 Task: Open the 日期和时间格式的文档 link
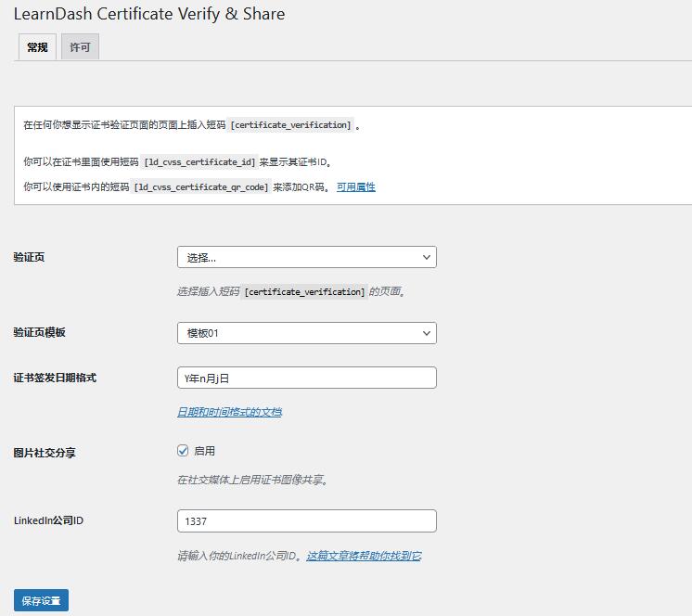(229, 412)
